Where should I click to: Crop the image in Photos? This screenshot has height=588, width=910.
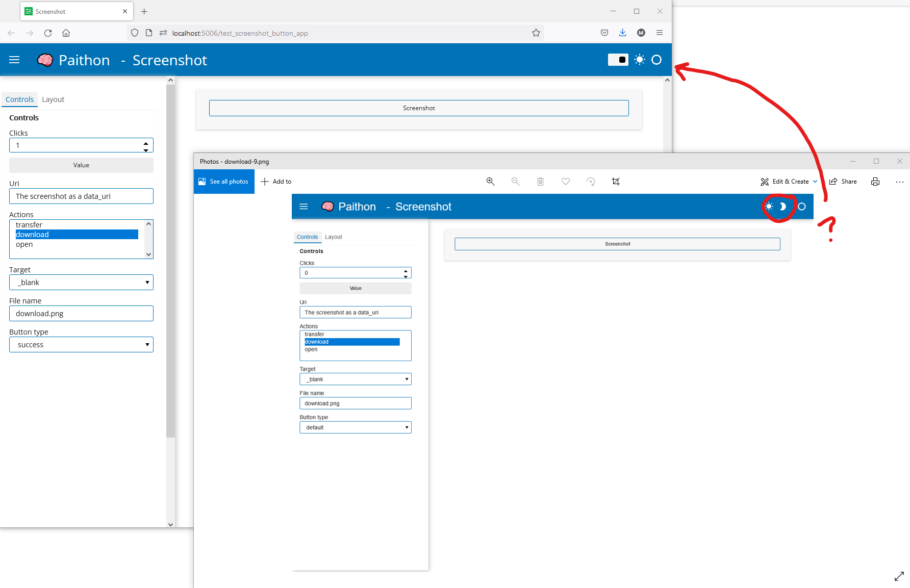[x=616, y=182]
